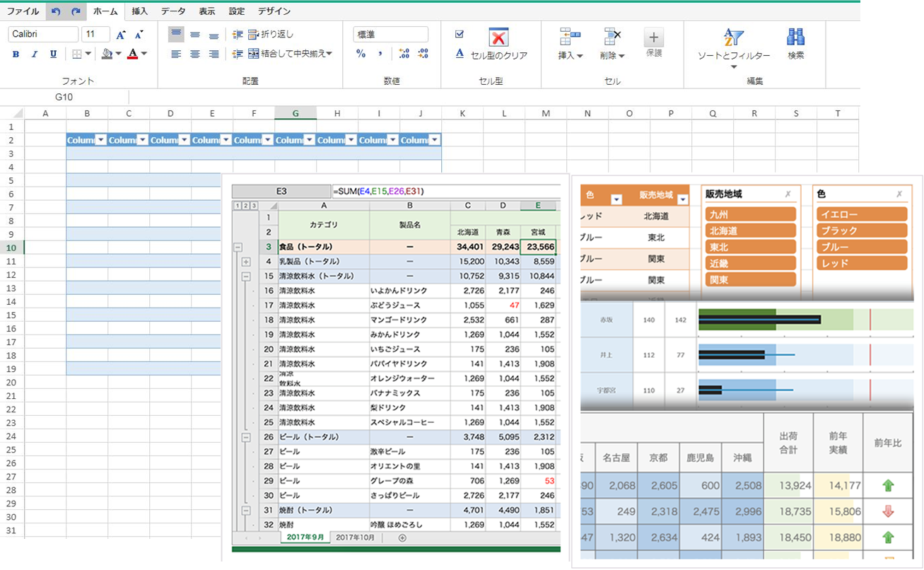This screenshot has height=570, width=924.
Task: Apply percent number format
Action: tap(361, 54)
